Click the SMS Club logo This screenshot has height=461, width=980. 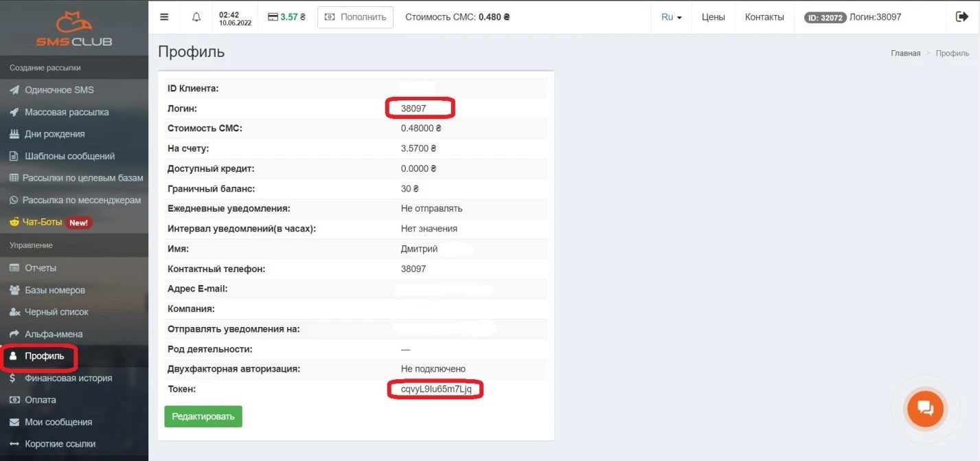(74, 29)
